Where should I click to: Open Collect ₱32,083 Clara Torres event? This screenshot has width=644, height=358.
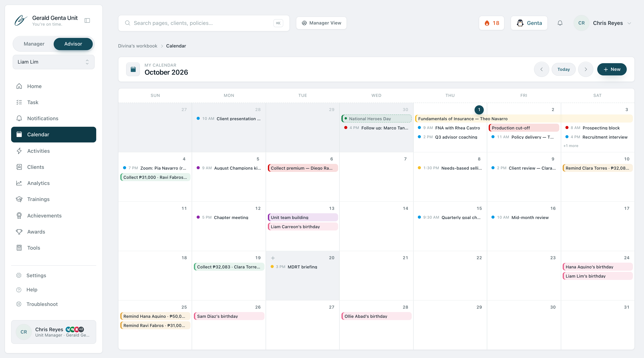[x=229, y=267]
